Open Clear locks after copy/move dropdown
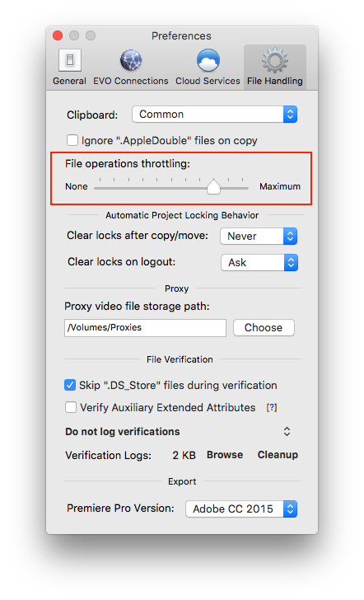This screenshot has width=364, height=600. (259, 236)
